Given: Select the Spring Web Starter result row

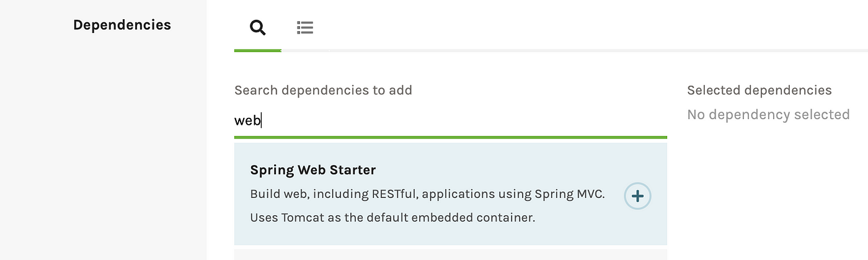Looking at the screenshot, I should tap(451, 194).
